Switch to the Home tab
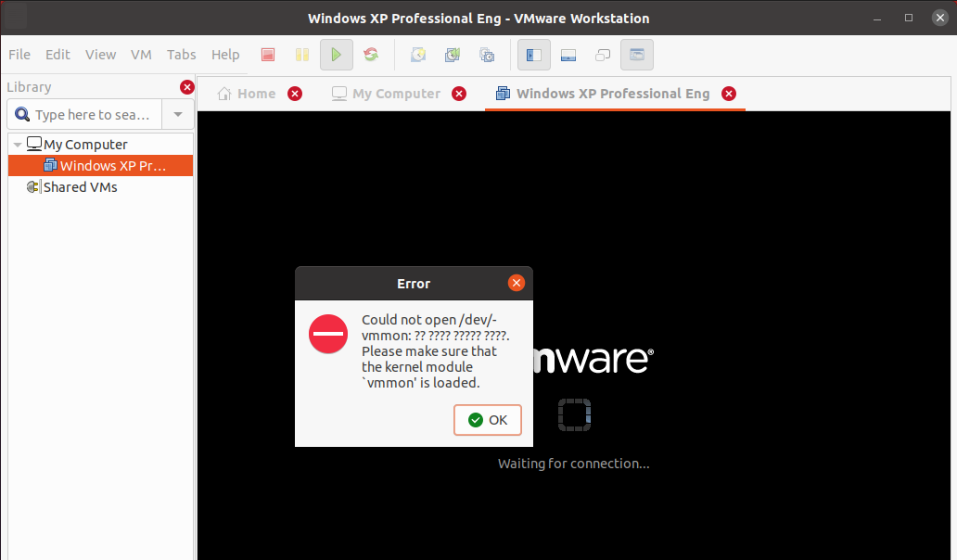Viewport: 957px width, 560px height. [x=248, y=94]
